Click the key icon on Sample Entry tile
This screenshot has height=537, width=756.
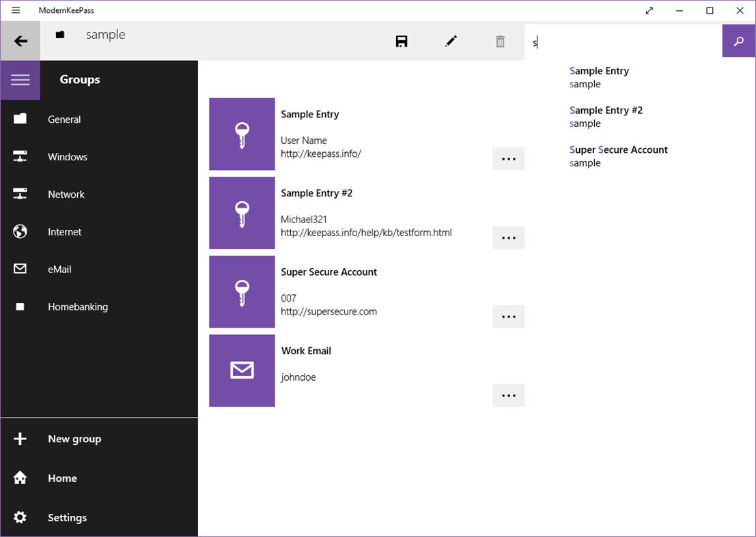242,134
